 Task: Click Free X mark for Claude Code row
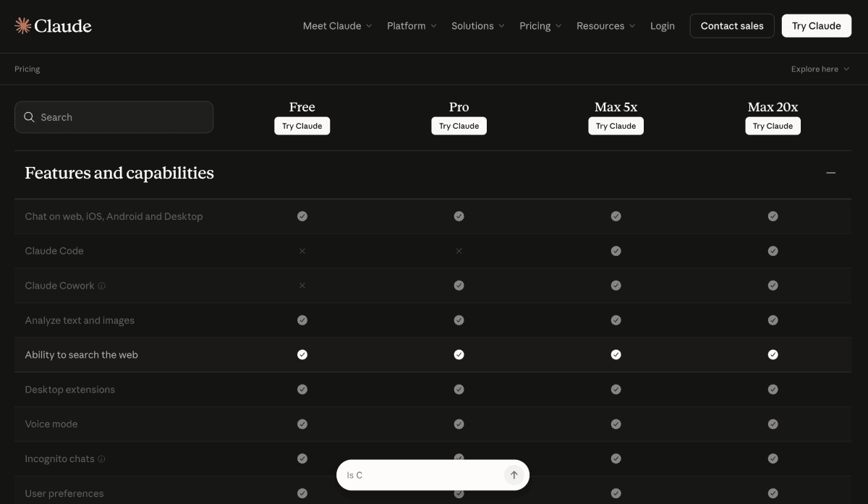pos(302,251)
